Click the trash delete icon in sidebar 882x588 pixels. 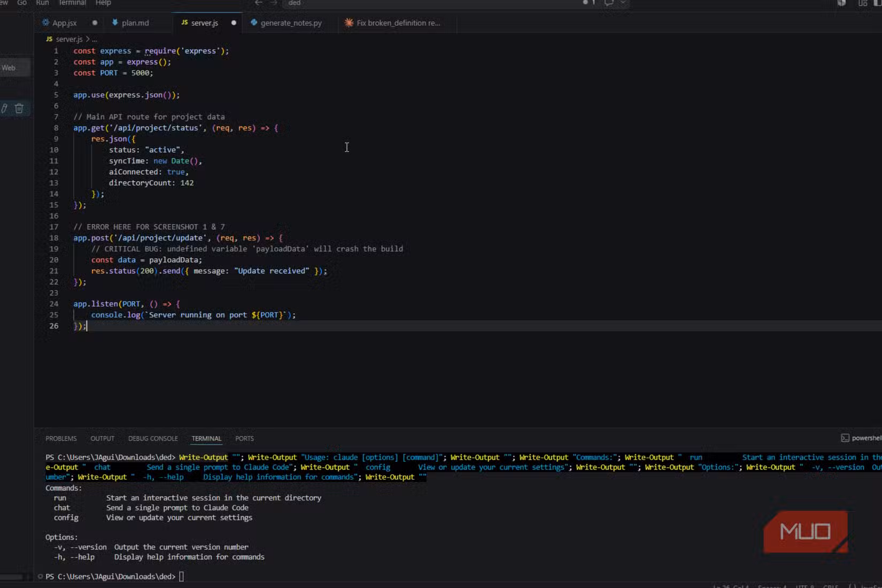(19, 109)
